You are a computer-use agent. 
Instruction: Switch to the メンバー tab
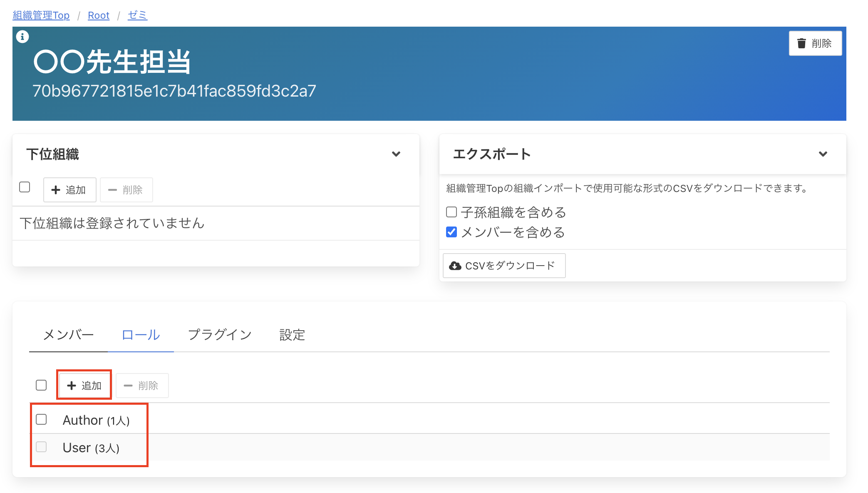click(69, 335)
